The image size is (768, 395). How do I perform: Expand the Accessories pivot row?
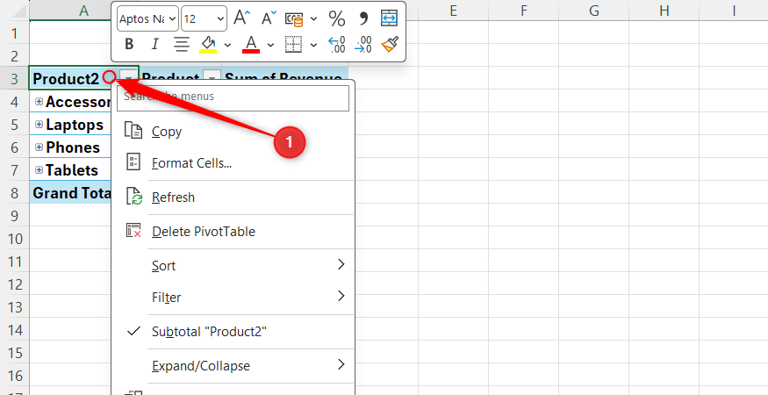click(x=39, y=101)
